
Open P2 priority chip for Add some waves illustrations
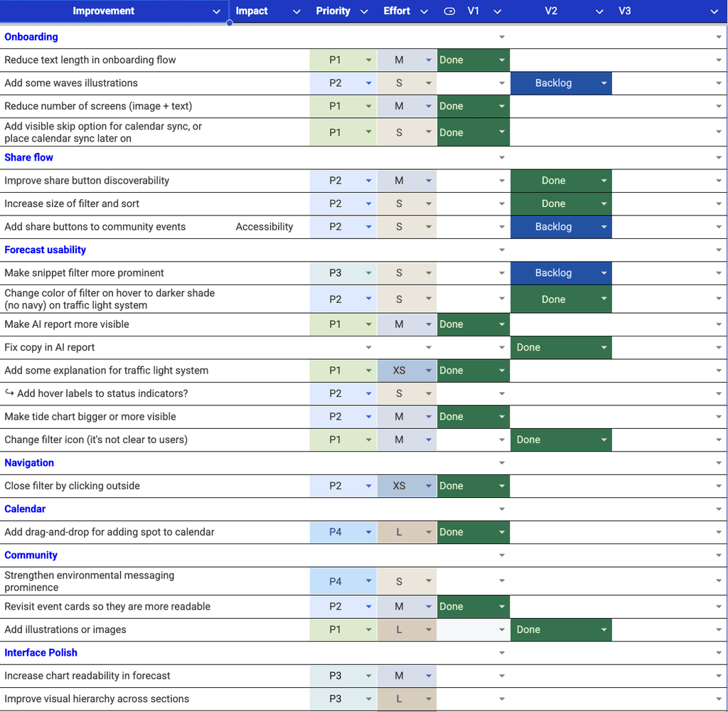click(x=343, y=83)
